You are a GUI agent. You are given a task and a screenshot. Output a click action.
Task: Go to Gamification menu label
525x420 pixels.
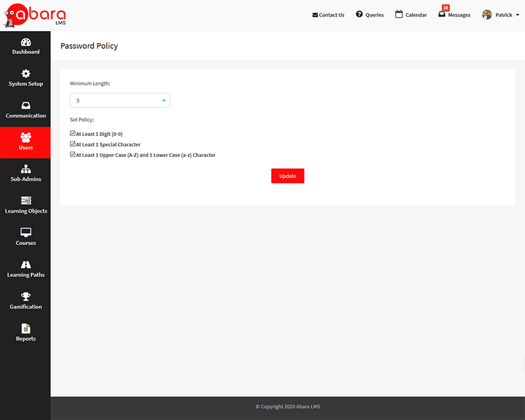tap(26, 307)
